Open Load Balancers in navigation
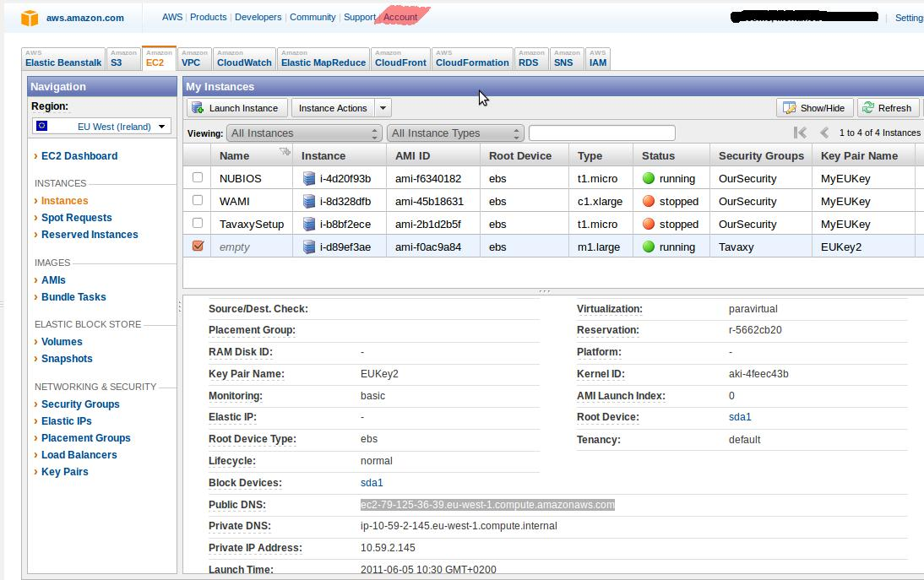The image size is (924, 580). pyautogui.click(x=79, y=455)
